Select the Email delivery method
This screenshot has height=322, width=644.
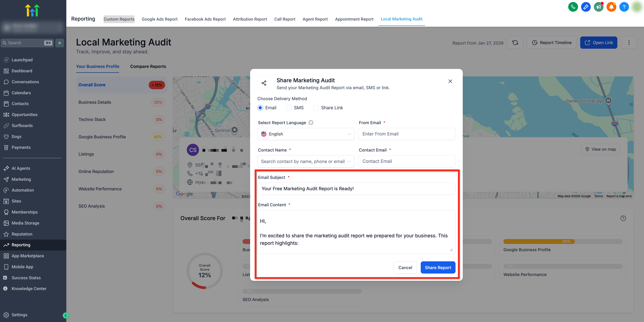coord(260,108)
